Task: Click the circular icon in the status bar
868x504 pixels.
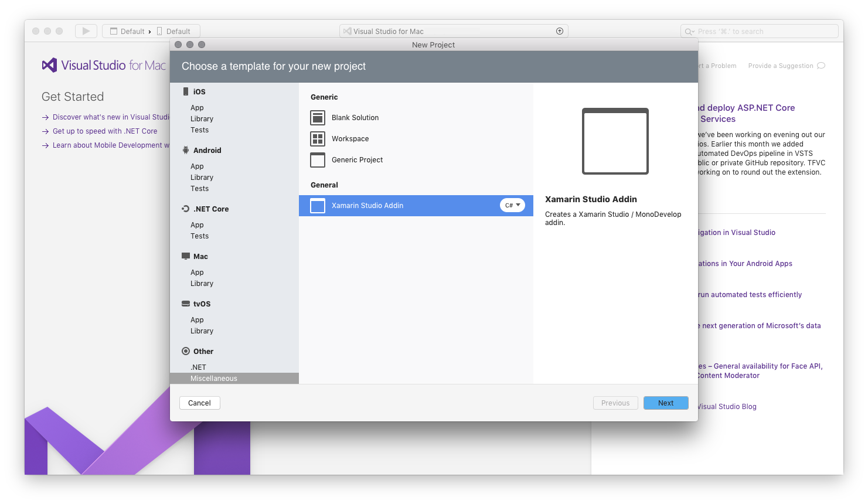Action: click(560, 32)
